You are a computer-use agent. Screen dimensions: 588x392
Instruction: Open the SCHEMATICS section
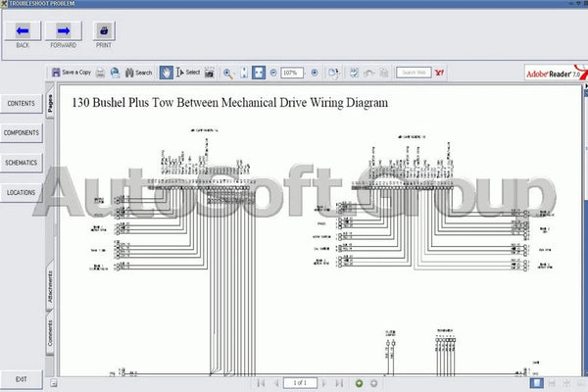(x=22, y=163)
